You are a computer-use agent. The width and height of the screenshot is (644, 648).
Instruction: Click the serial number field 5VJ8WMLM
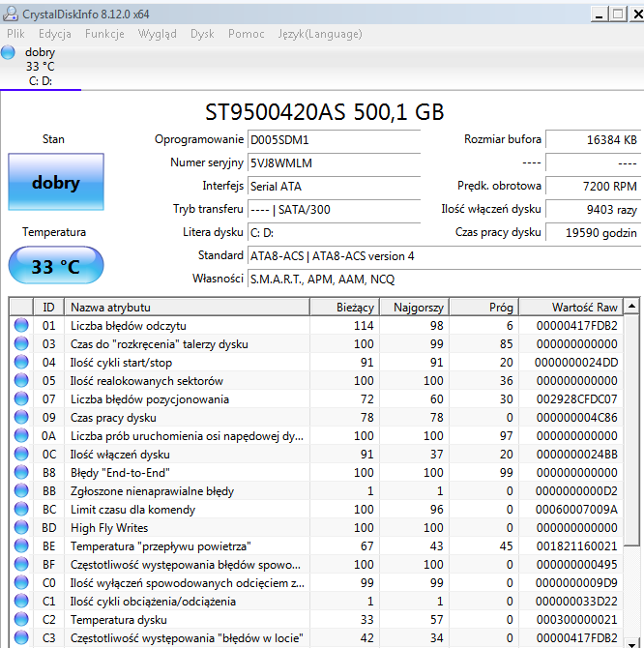click(334, 163)
